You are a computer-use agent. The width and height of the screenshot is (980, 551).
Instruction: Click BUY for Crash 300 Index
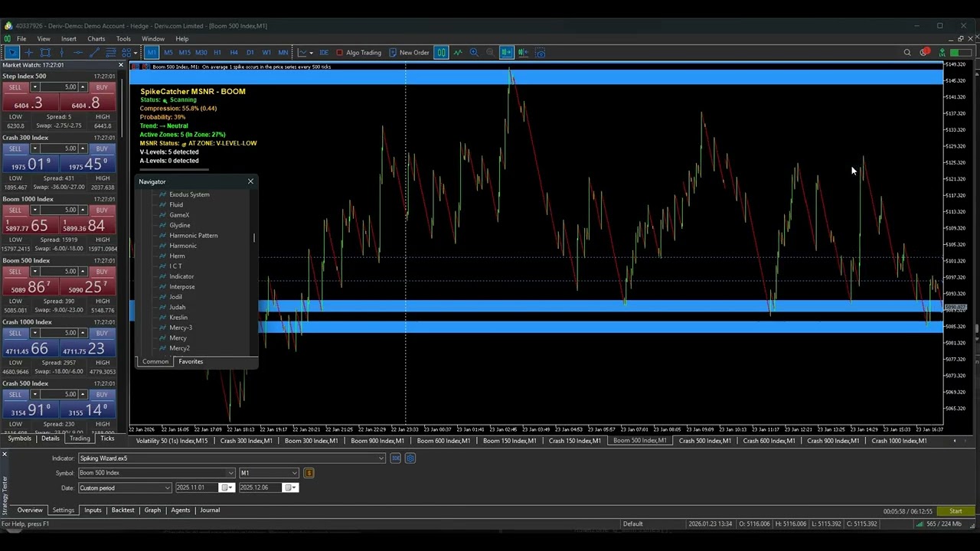point(102,148)
